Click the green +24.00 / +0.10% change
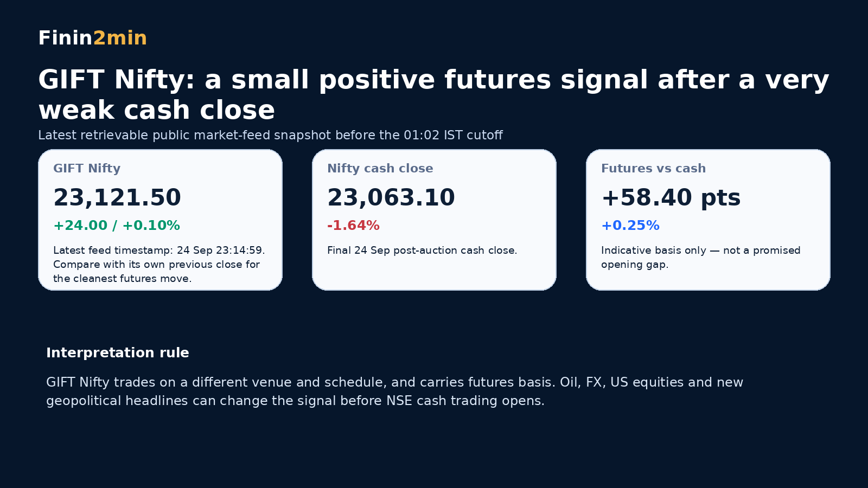Screen dimensions: 868x488 coord(117,226)
